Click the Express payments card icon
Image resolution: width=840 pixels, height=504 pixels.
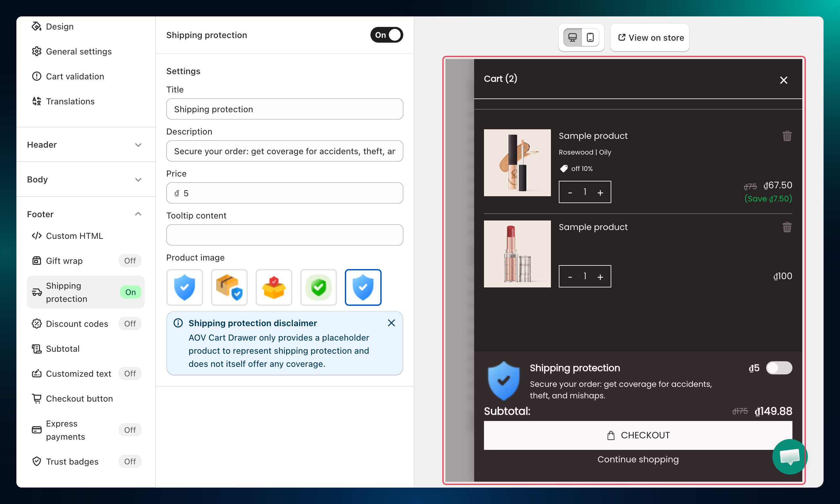pos(36,430)
